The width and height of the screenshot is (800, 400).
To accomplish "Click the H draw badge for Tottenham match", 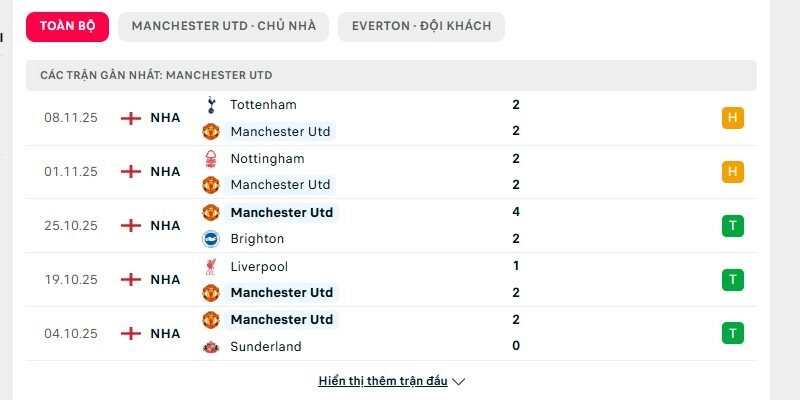I will (733, 118).
